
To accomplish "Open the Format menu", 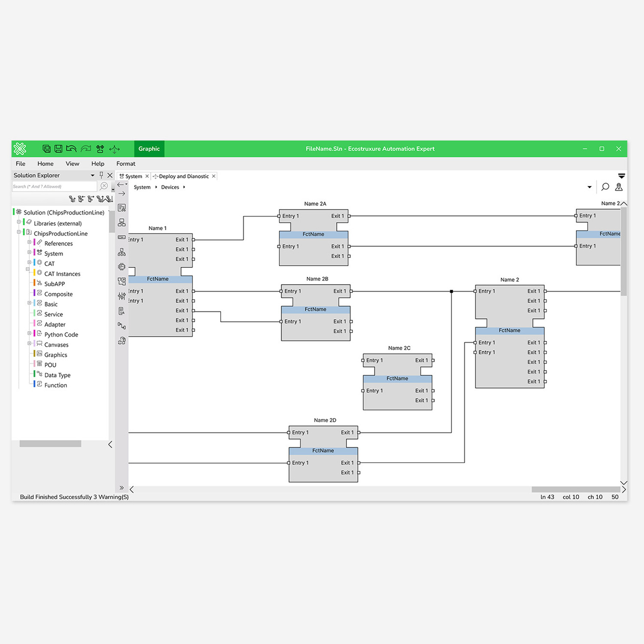I will click(x=125, y=164).
